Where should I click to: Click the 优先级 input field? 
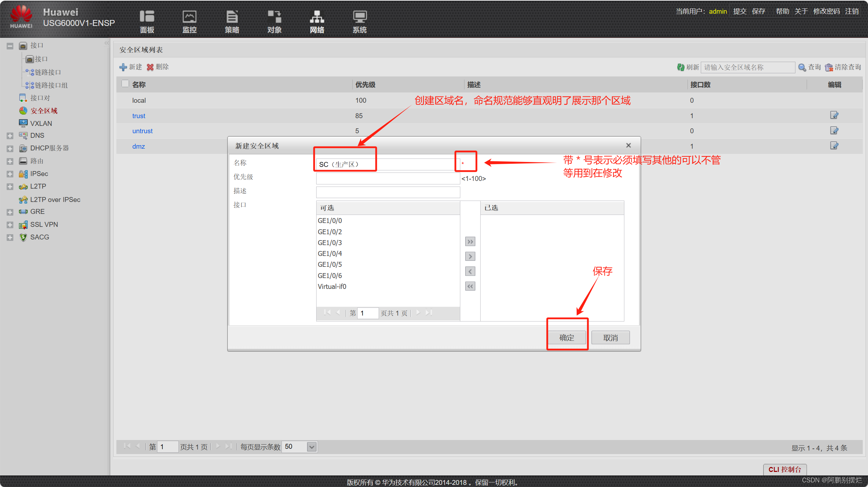point(388,178)
